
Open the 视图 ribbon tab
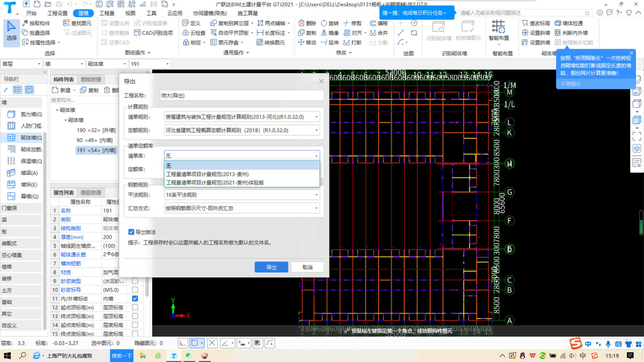click(130, 13)
